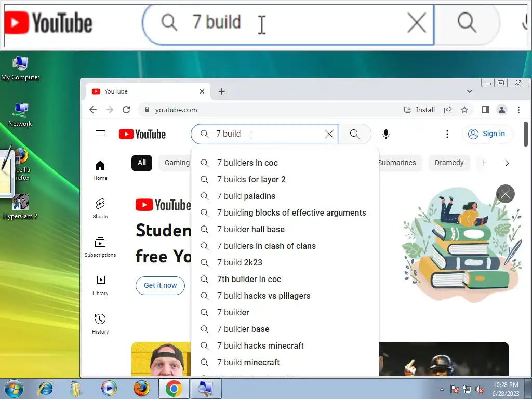Viewport: 532px width, 399px height.
Task: Open Shorts in the YouTube sidebar
Action: click(x=100, y=208)
